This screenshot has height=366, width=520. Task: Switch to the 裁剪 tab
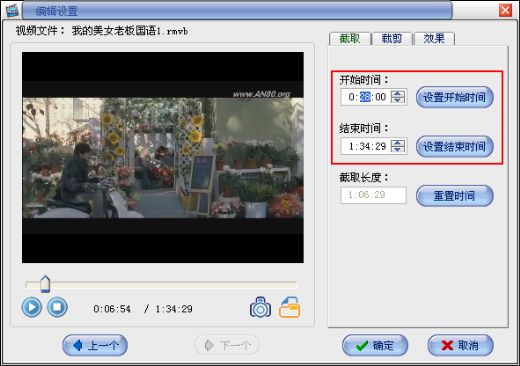392,39
